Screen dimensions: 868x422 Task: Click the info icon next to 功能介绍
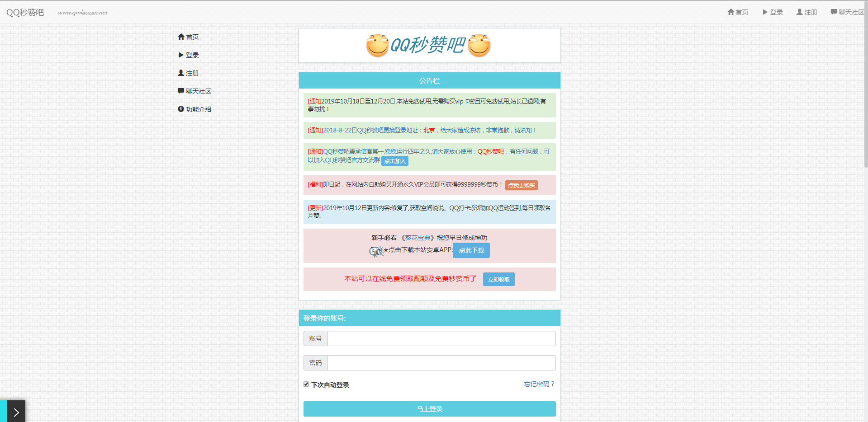click(181, 109)
